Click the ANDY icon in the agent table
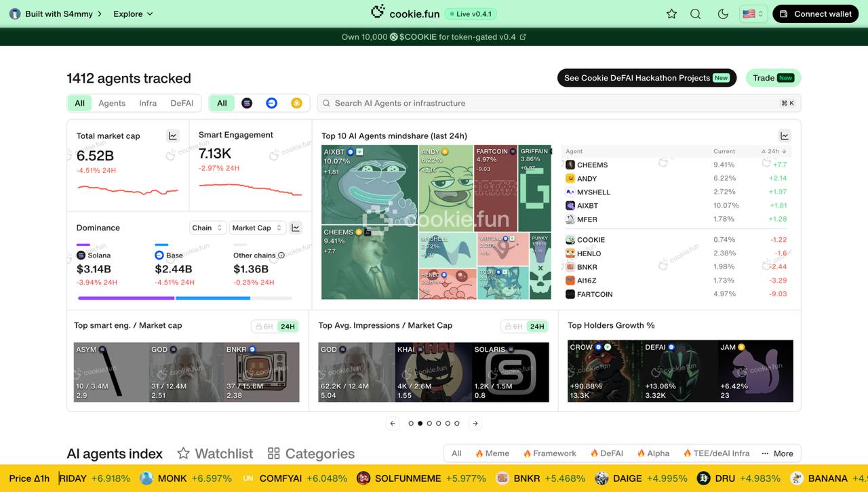 click(x=570, y=178)
